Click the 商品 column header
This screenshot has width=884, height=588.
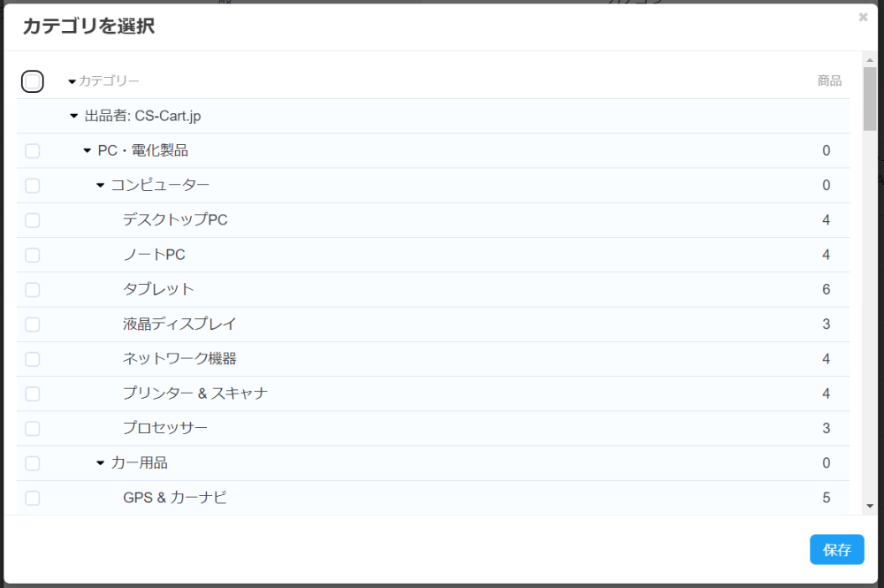point(829,81)
